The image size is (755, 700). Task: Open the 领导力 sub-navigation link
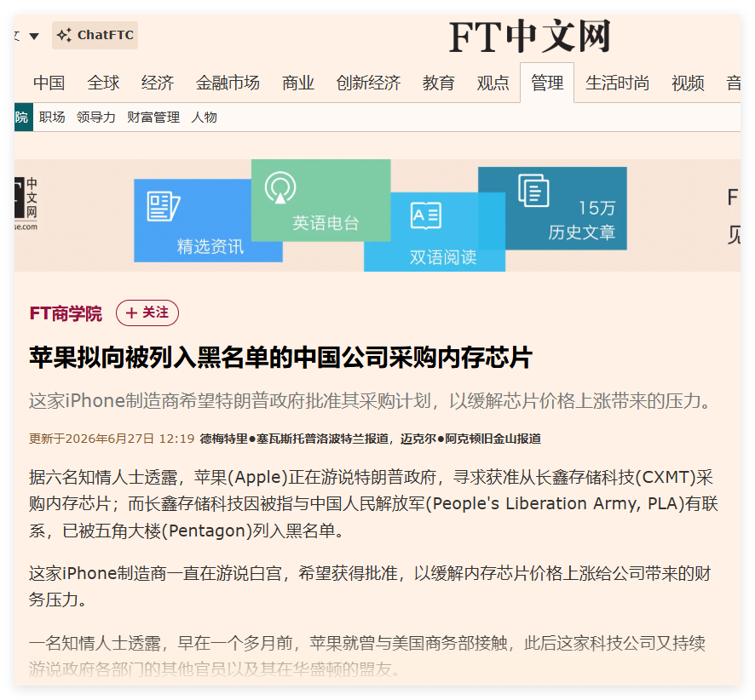click(x=95, y=117)
